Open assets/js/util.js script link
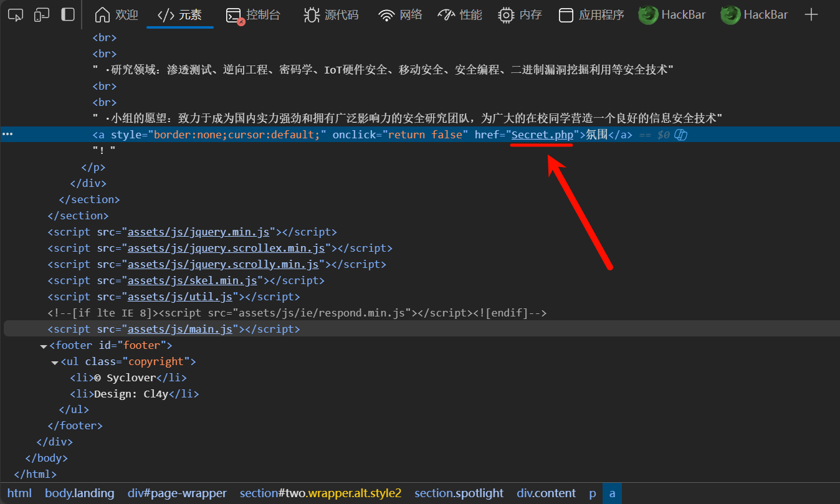840x504 pixels. [180, 297]
